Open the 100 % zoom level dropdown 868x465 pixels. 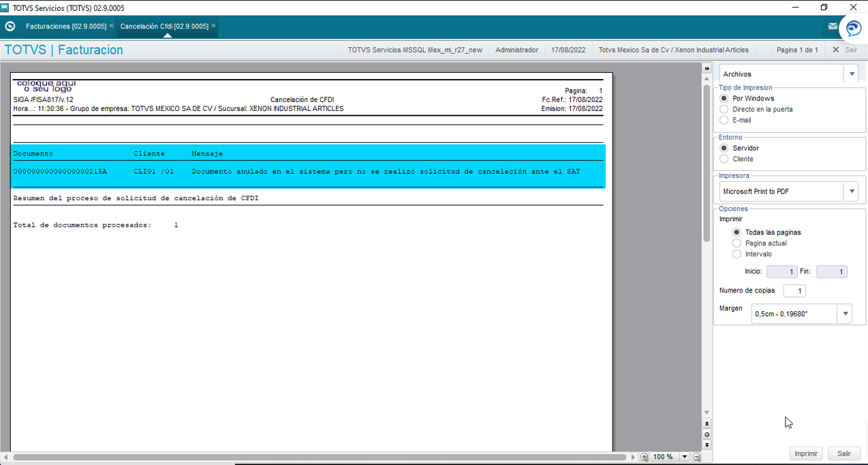[x=685, y=457]
